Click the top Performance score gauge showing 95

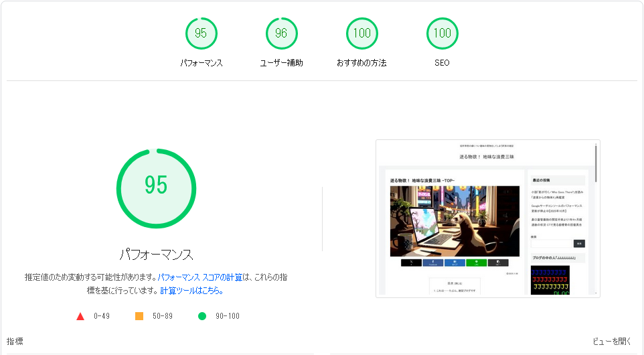201,33
